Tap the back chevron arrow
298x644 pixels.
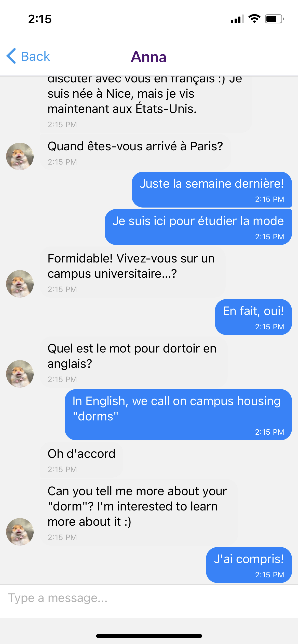pos(11,56)
